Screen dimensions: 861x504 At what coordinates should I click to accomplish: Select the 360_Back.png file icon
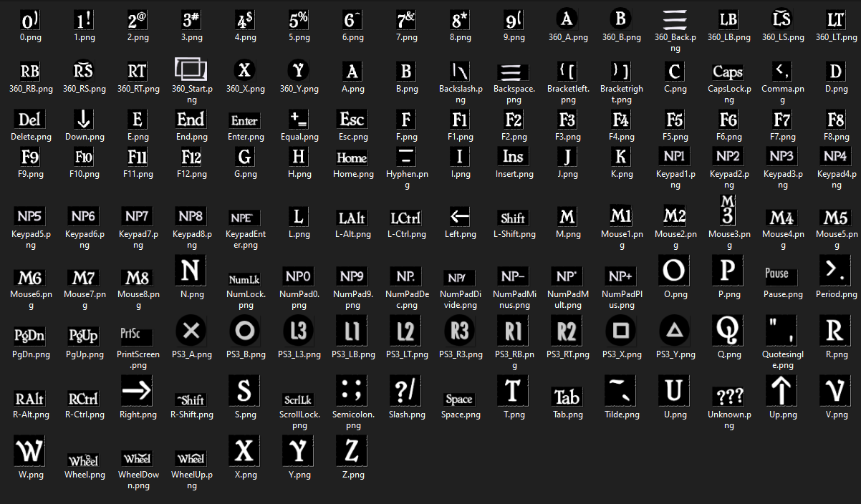click(x=674, y=20)
